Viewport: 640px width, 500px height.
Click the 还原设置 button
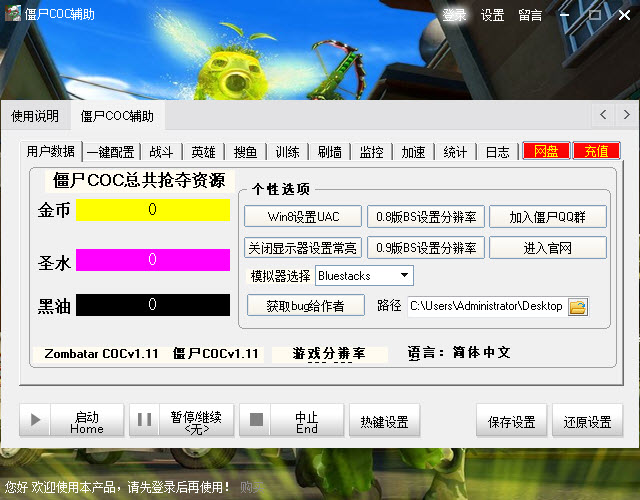click(x=587, y=420)
